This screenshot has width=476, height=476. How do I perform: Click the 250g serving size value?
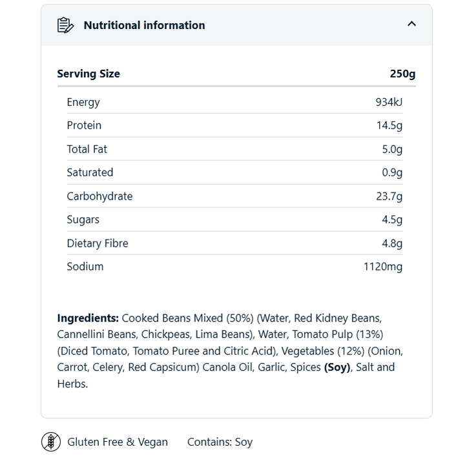pyautogui.click(x=402, y=74)
